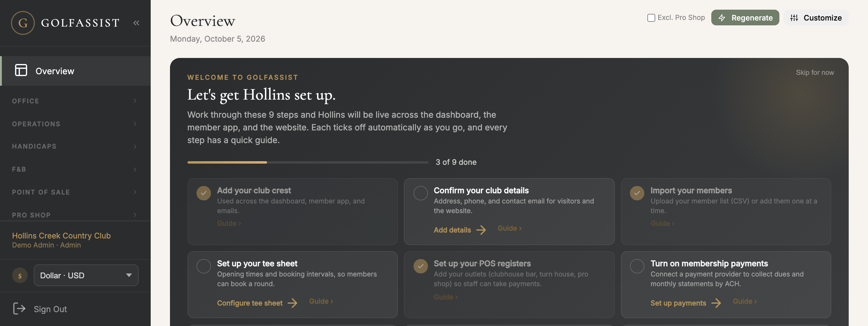Open Guide link under Import your members
Image resolution: width=868 pixels, height=326 pixels.
(x=662, y=223)
